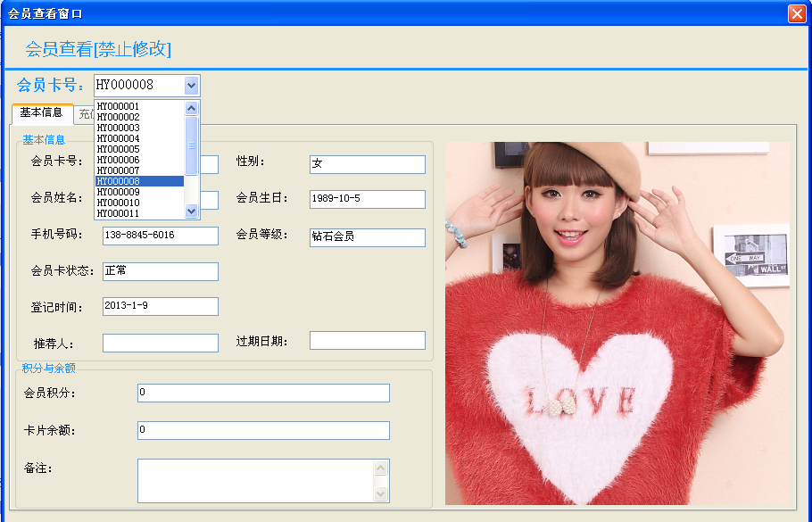Switch to the 基本信息 tab
The height and width of the screenshot is (522, 812).
(42, 113)
